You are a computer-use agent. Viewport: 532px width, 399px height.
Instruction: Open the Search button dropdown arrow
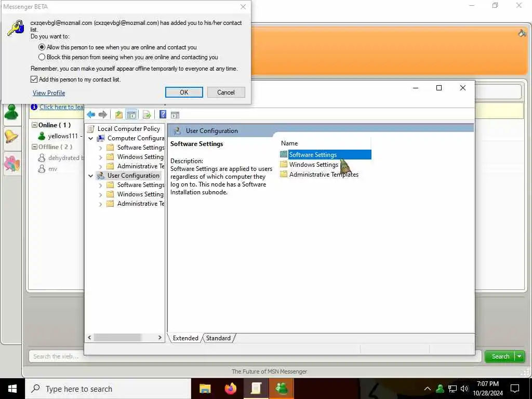[x=520, y=356]
